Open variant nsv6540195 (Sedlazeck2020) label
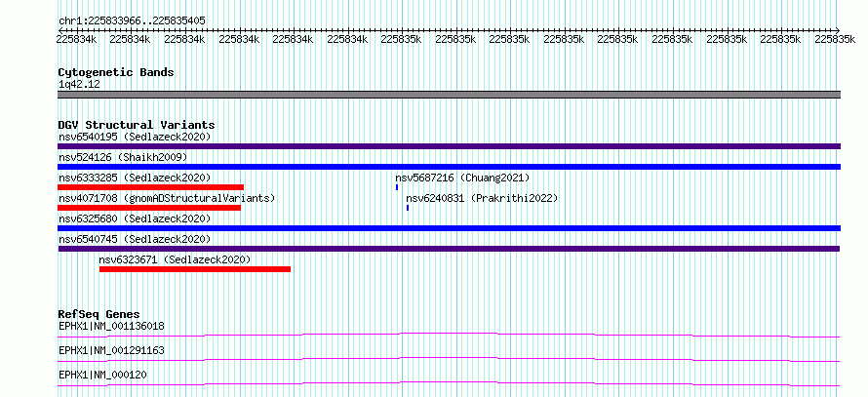This screenshot has height=397, width=868. pos(135,137)
